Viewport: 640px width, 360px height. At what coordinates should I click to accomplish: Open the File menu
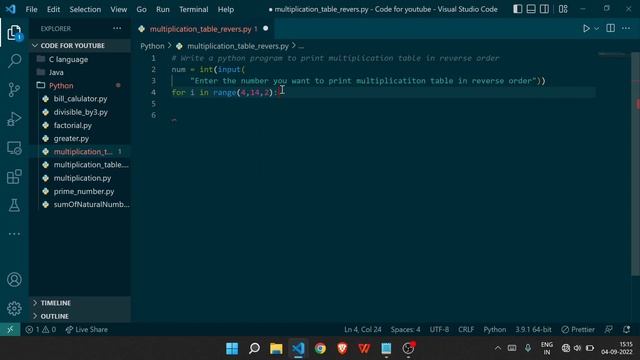coord(31,9)
